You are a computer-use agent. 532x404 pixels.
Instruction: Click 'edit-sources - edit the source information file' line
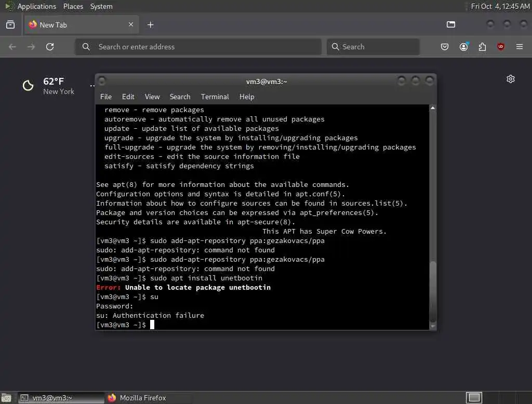pyautogui.click(x=202, y=156)
